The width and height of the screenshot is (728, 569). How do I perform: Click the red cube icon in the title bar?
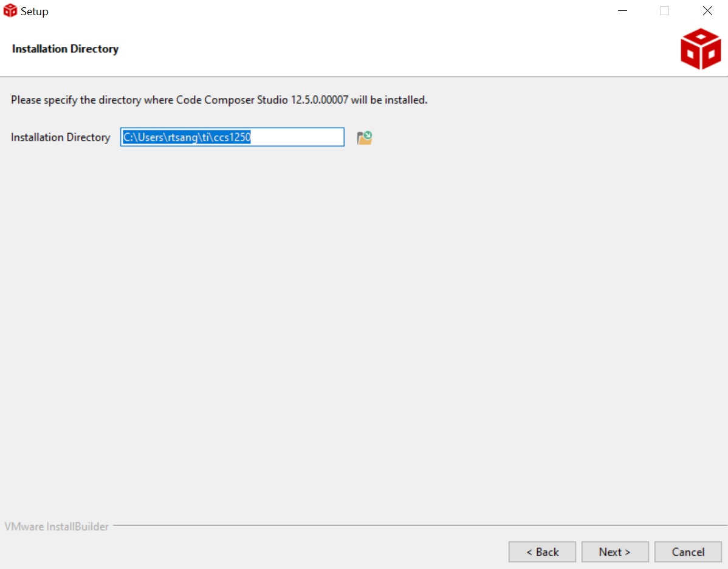pos(9,10)
